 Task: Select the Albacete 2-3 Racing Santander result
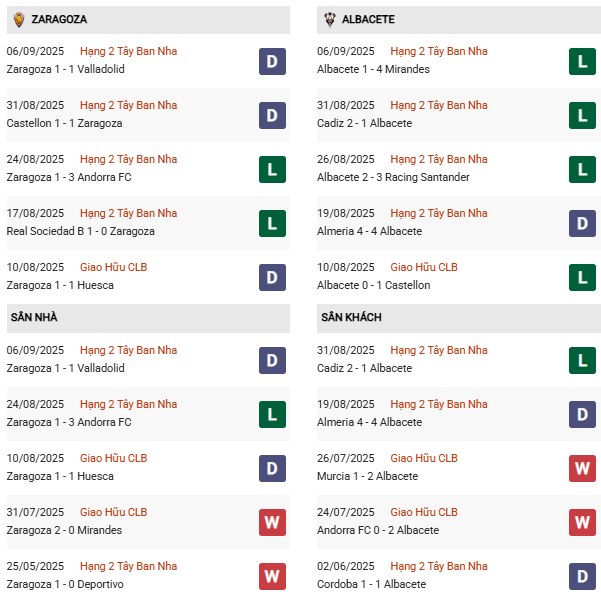(x=393, y=177)
